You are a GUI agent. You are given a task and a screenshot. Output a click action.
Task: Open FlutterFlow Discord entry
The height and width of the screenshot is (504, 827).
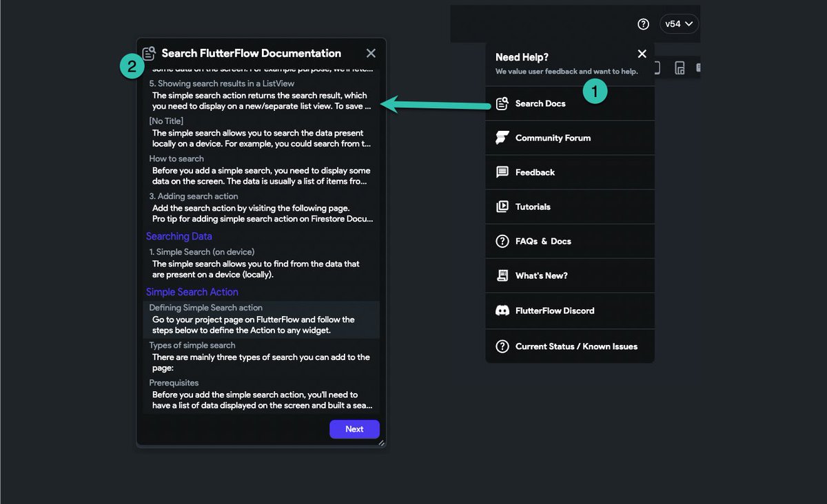coord(570,311)
